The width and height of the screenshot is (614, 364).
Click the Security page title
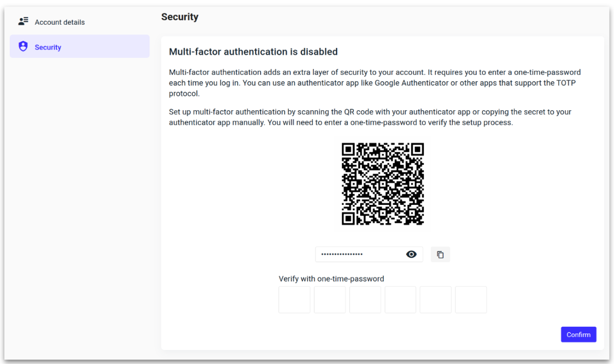pyautogui.click(x=180, y=17)
